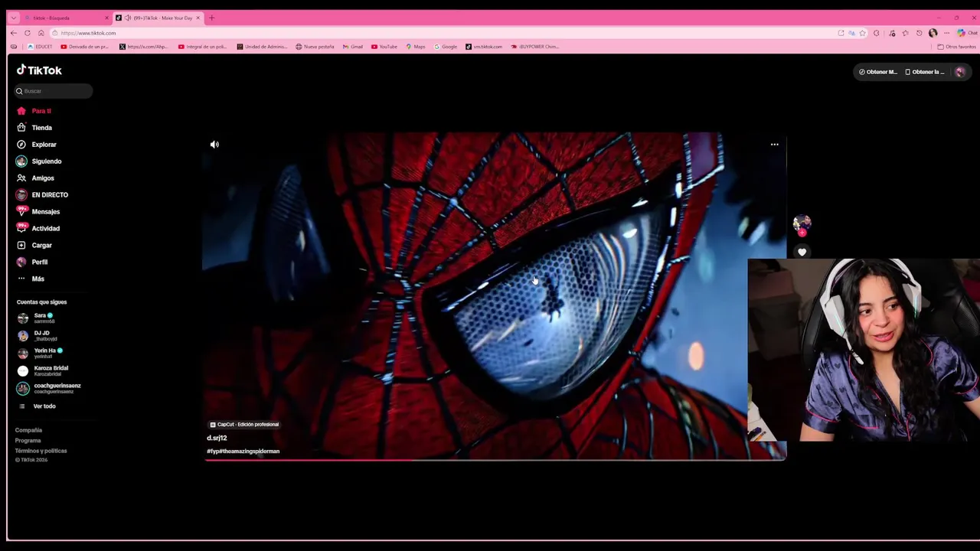The width and height of the screenshot is (980, 551).
Task: Go to the Explorar page
Action: [37, 145]
